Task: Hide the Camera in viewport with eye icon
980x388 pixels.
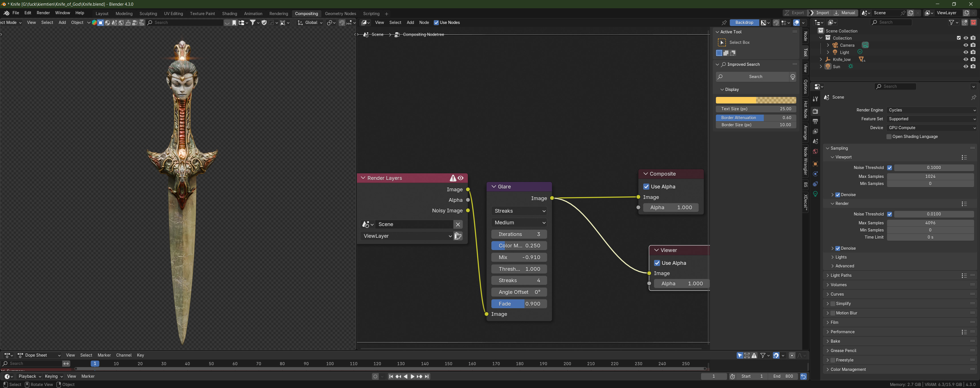Action: 965,45
